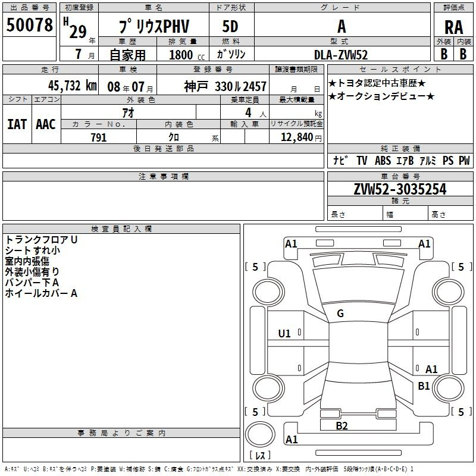Click equipment item TV
This screenshot has width=476, height=476.
coord(362,160)
